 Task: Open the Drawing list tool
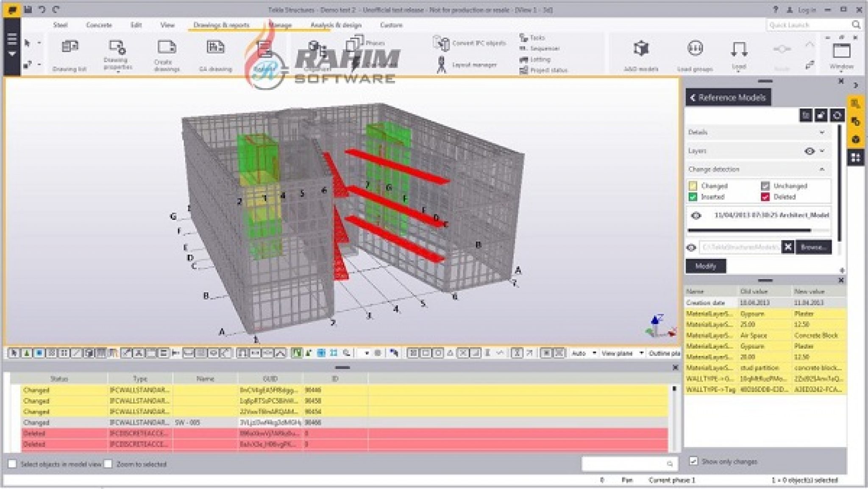[69, 53]
